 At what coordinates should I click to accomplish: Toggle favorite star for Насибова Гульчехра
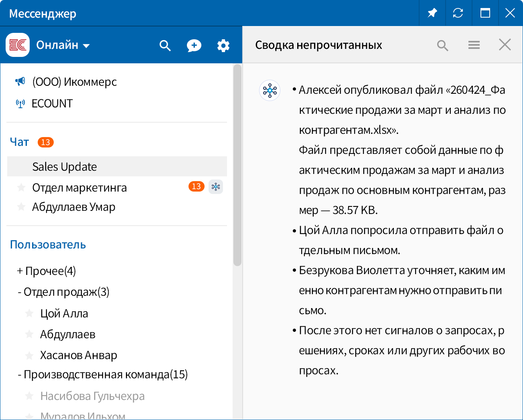point(29,396)
